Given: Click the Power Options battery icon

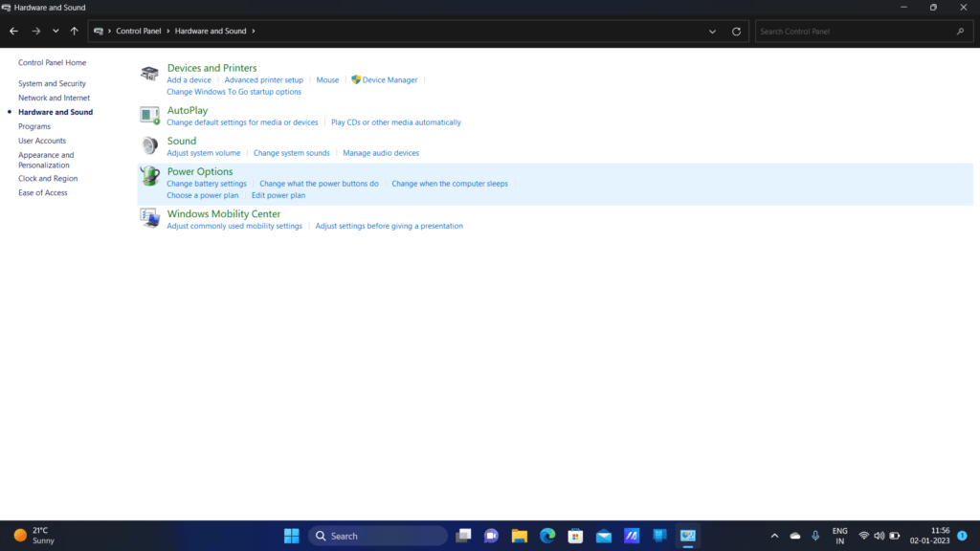Looking at the screenshot, I should point(149,176).
